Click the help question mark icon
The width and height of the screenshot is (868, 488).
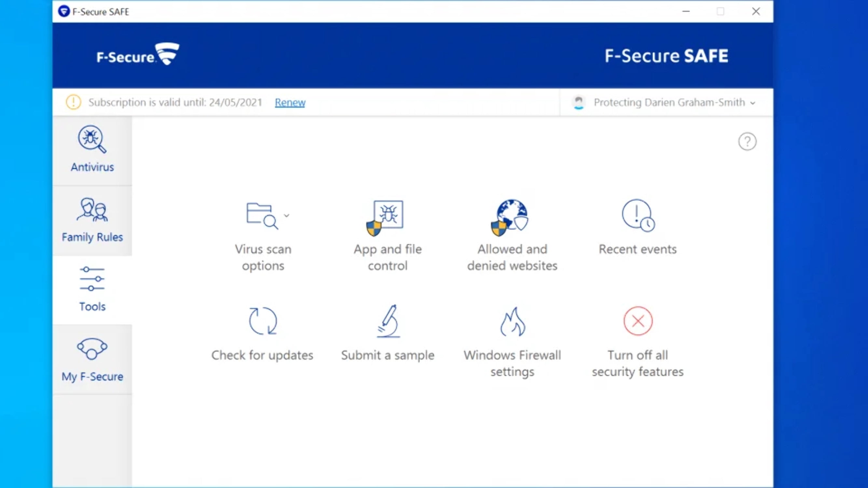[747, 142]
